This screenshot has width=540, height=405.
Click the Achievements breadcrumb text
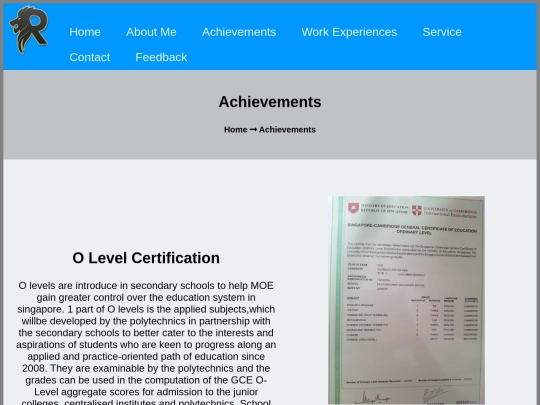(287, 130)
